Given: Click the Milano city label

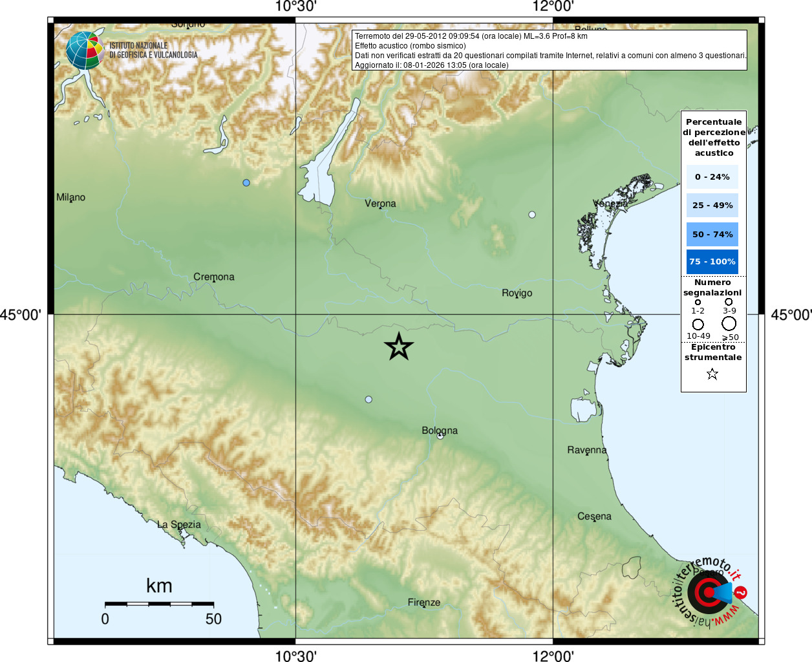Looking at the screenshot, I should pyautogui.click(x=70, y=197).
